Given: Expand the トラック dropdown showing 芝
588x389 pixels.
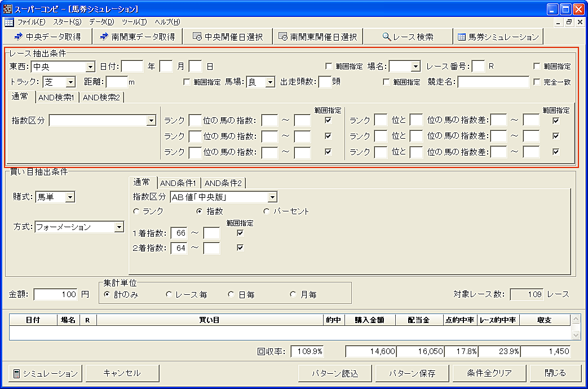Looking at the screenshot, I should (70, 82).
